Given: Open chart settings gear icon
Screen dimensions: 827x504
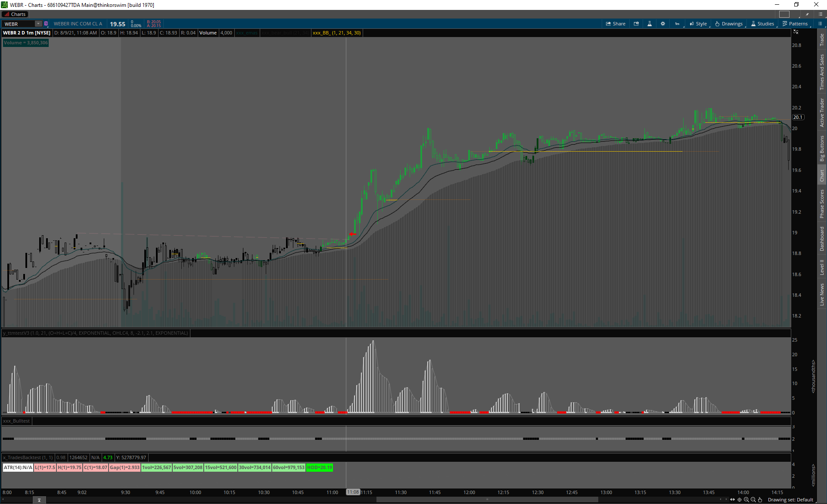Looking at the screenshot, I should pyautogui.click(x=663, y=24).
